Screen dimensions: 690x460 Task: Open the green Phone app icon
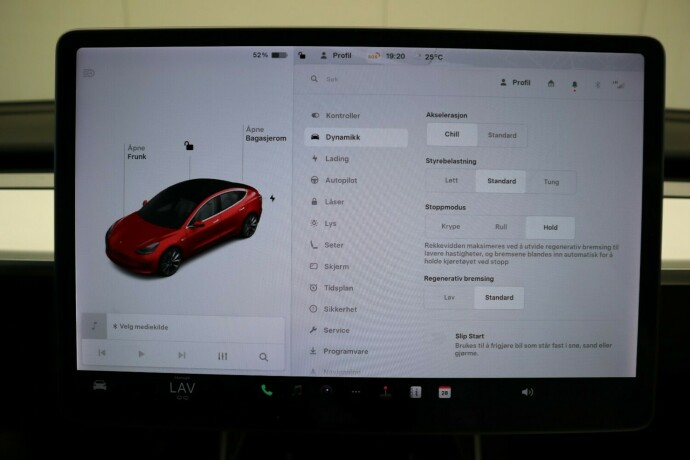point(267,390)
